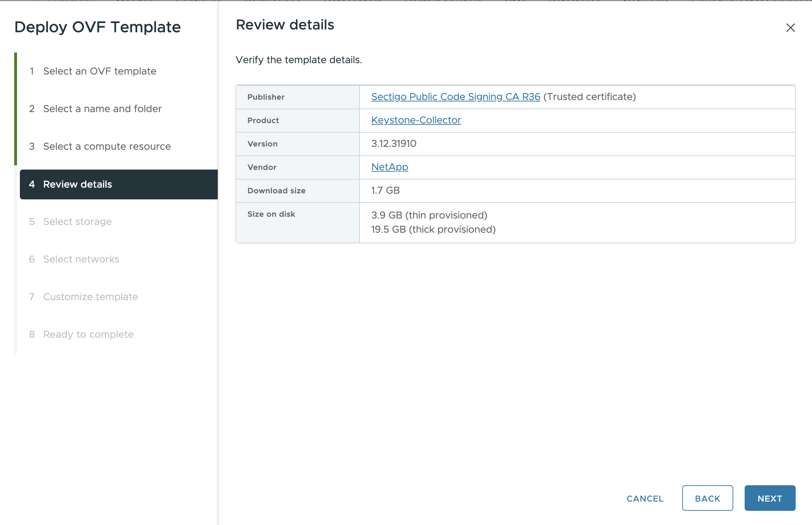Open step 2 Select a name and folder
Screen dimensions: 812x525
[102, 109]
